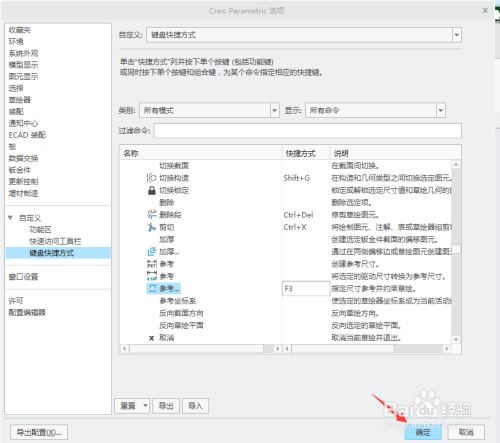This screenshot has height=443, width=500.
Task: Click the 参考 reference dimension icon above 参考...
Action: 152,264
